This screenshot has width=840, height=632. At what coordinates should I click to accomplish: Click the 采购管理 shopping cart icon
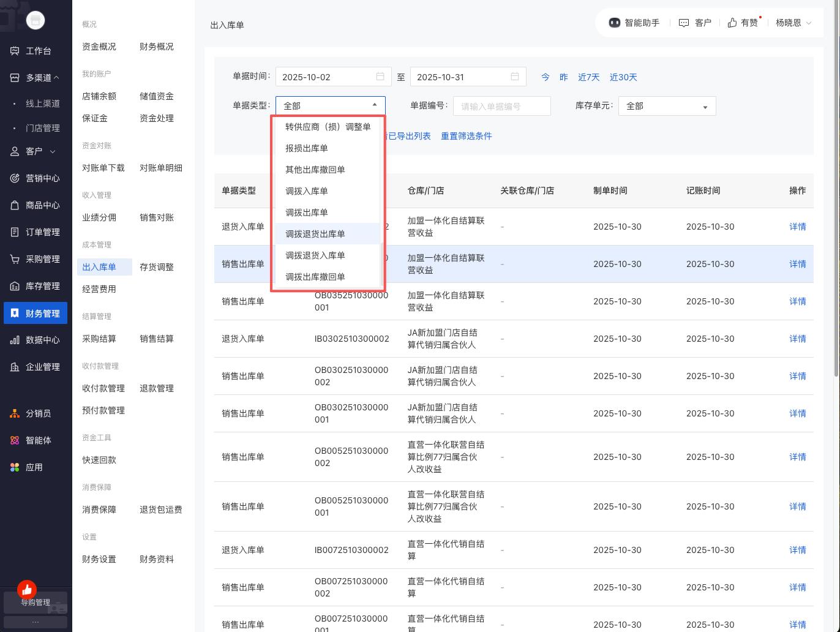pyautogui.click(x=15, y=259)
